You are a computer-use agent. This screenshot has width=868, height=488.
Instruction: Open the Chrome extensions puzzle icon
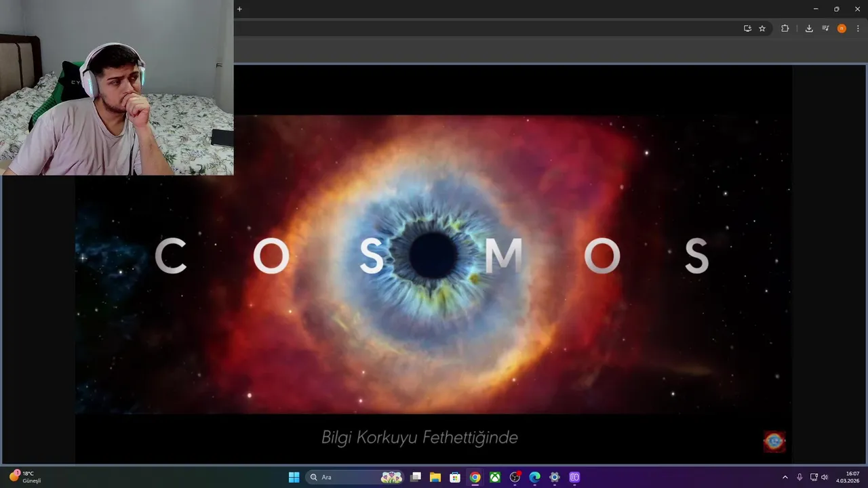click(x=785, y=28)
